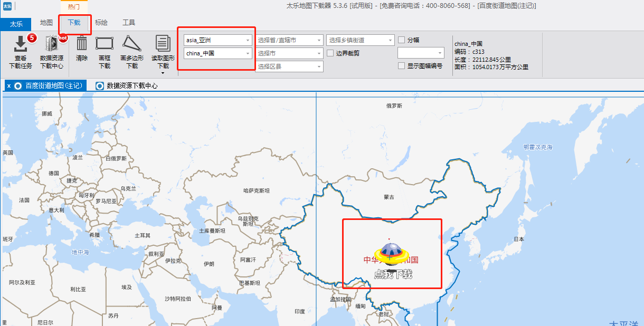Click the 俄罗斯 label on the map
Image resolution: width=644 pixels, height=326 pixels.
(x=394, y=106)
